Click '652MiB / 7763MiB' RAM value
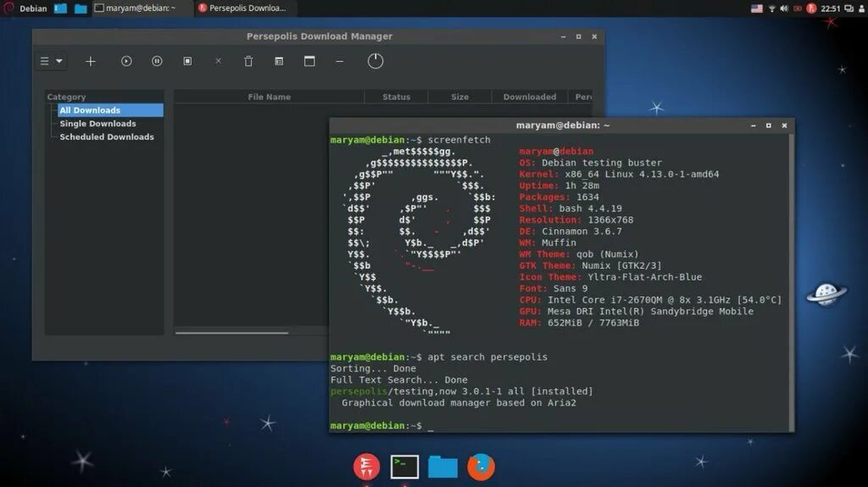868x487 pixels. click(593, 322)
